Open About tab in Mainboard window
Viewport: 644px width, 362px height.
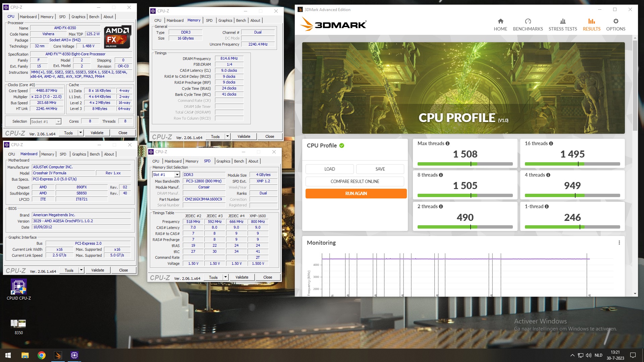coord(109,154)
